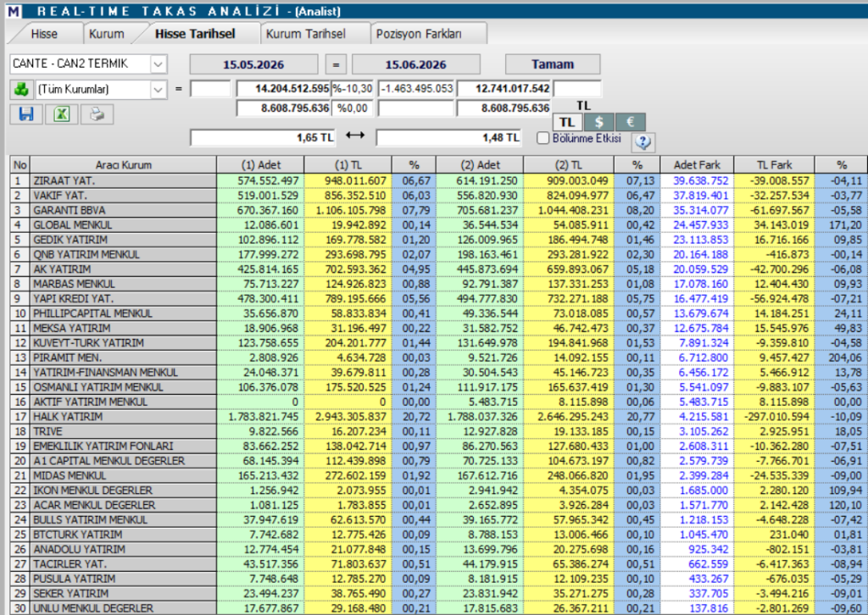
Task: Open help via the question mark icon
Action: pos(643,142)
